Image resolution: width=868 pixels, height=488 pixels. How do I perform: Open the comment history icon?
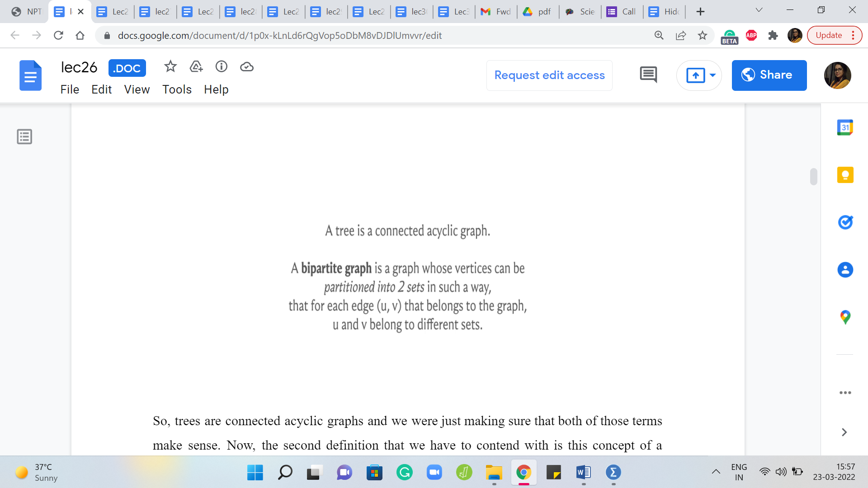tap(648, 75)
